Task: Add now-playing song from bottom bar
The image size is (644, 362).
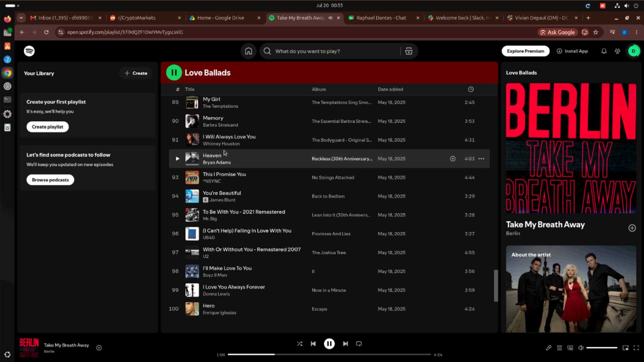Action: [99, 348]
